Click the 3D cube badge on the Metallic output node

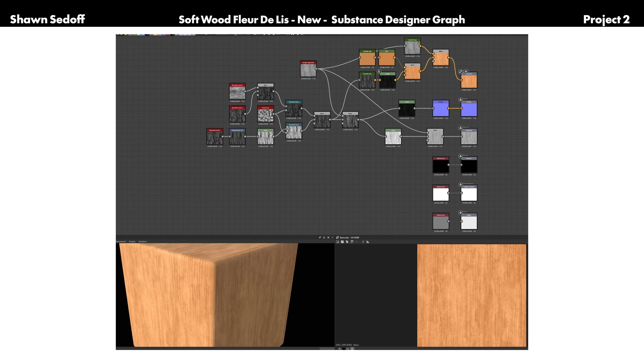click(x=461, y=156)
